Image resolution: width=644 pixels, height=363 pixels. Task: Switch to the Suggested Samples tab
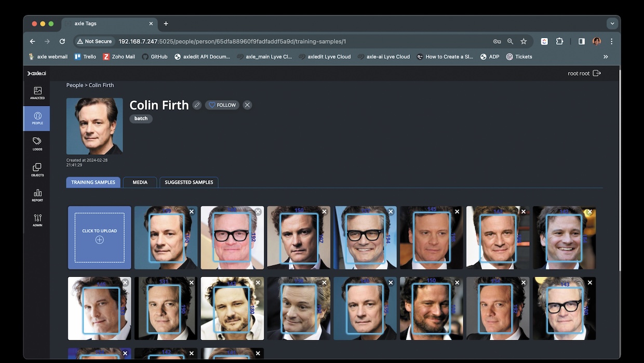189,182
